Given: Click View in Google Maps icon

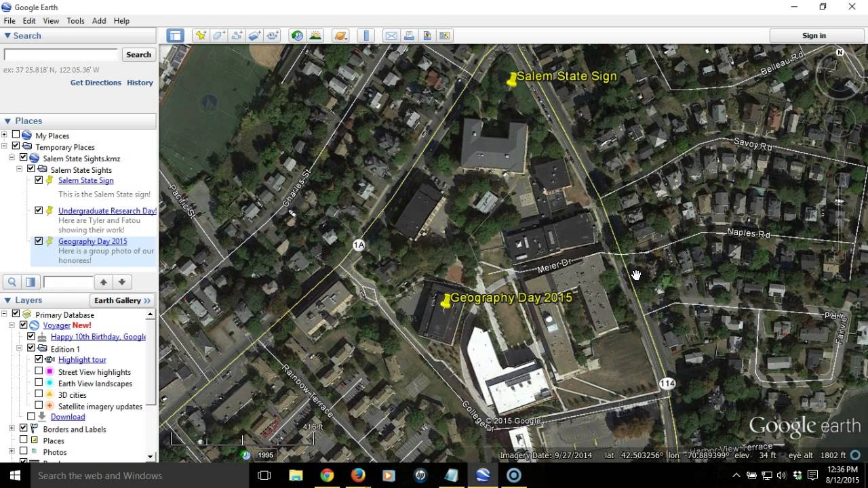Looking at the screenshot, I should (445, 36).
